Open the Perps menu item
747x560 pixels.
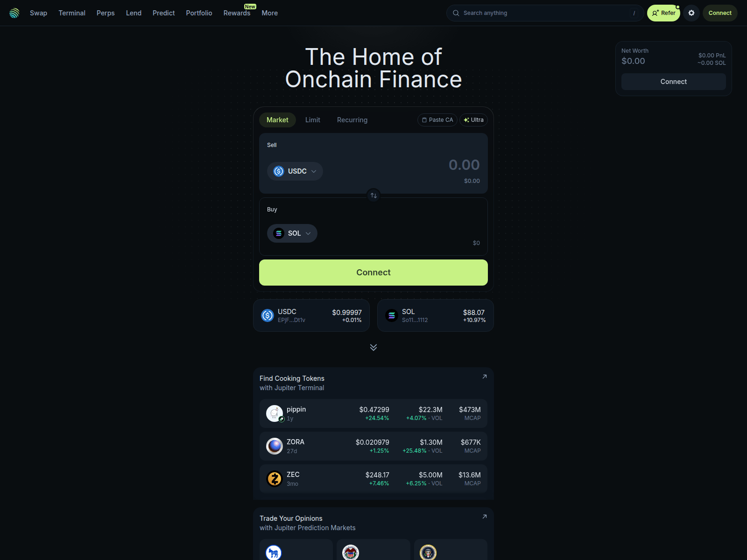[106, 13]
